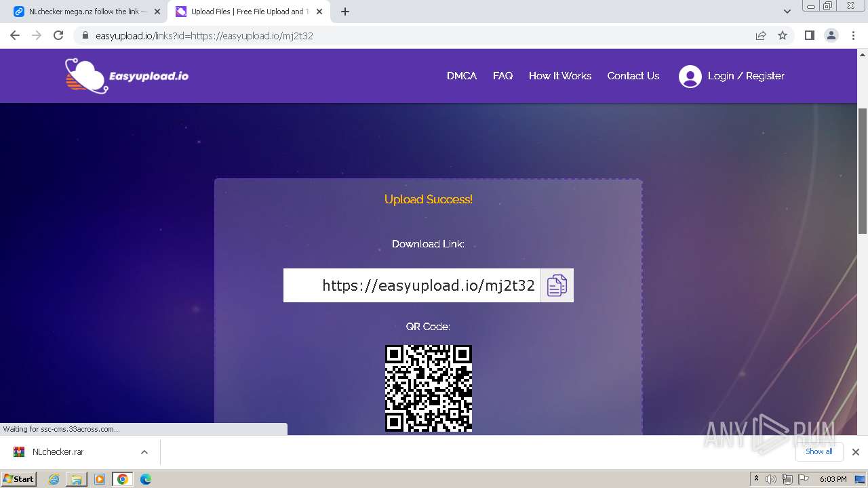Click the padlock site info icon

85,36
